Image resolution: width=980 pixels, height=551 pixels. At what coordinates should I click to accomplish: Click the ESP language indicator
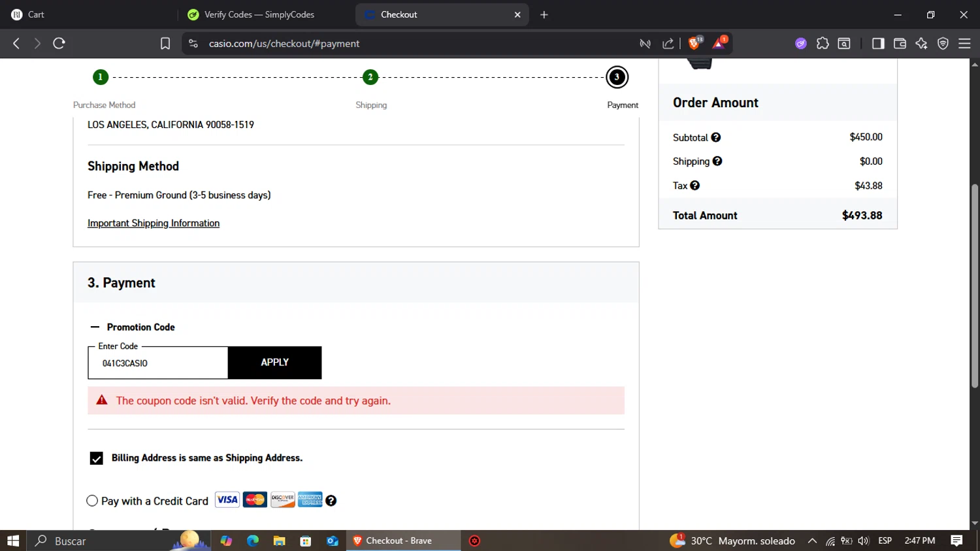pyautogui.click(x=885, y=541)
